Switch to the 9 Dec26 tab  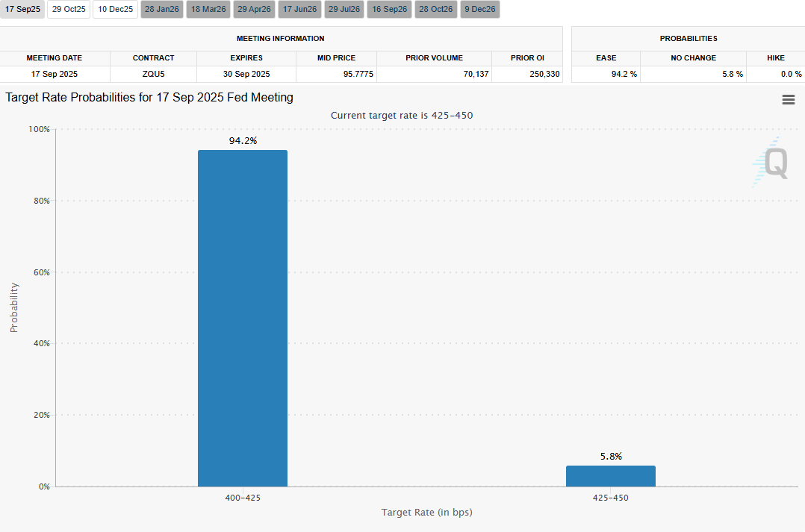tap(480, 10)
